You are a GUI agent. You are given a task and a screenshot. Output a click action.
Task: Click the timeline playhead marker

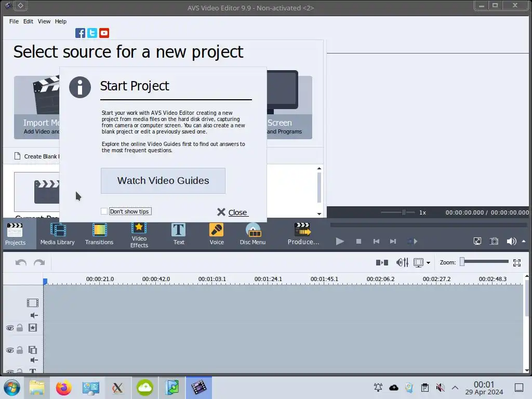[45, 281]
